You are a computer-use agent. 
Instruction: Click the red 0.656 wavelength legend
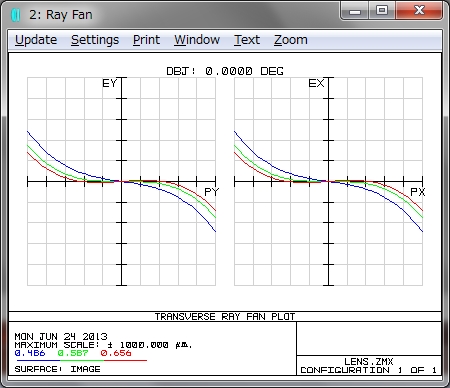(x=116, y=353)
